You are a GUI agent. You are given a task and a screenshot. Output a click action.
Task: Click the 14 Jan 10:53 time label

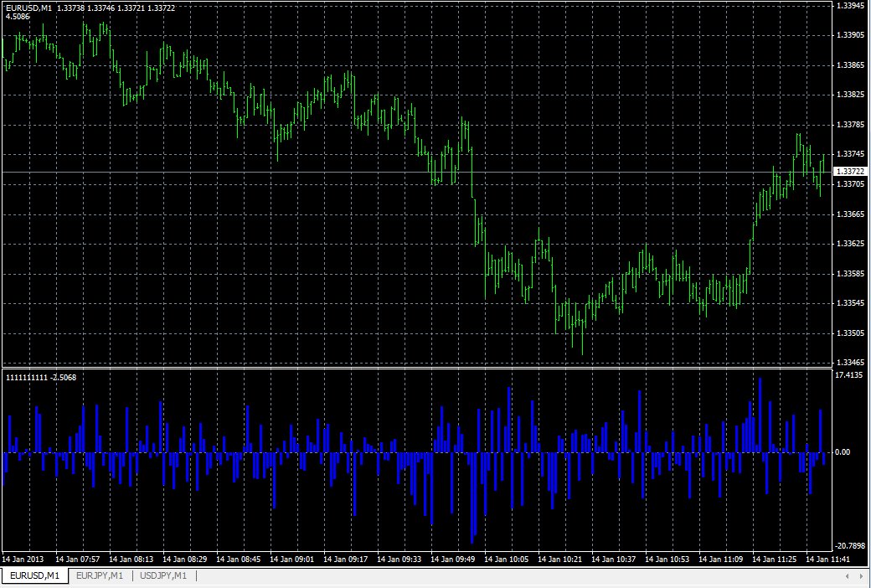point(667,559)
